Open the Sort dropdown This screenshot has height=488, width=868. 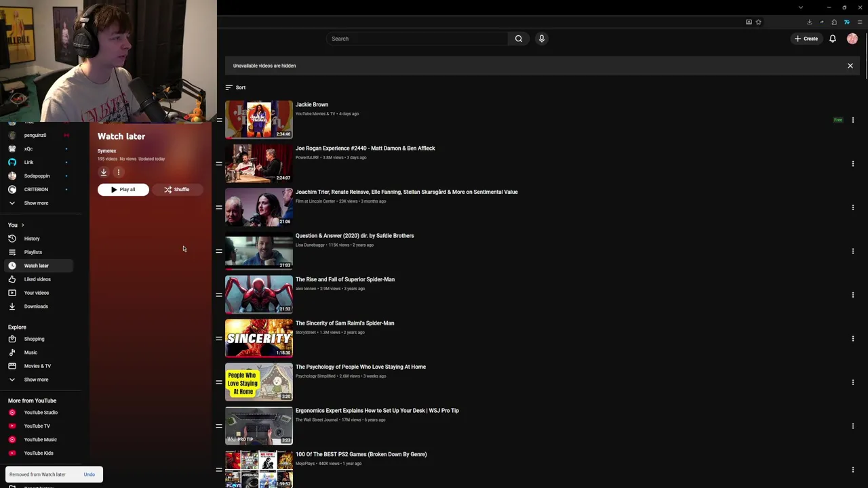click(x=235, y=87)
